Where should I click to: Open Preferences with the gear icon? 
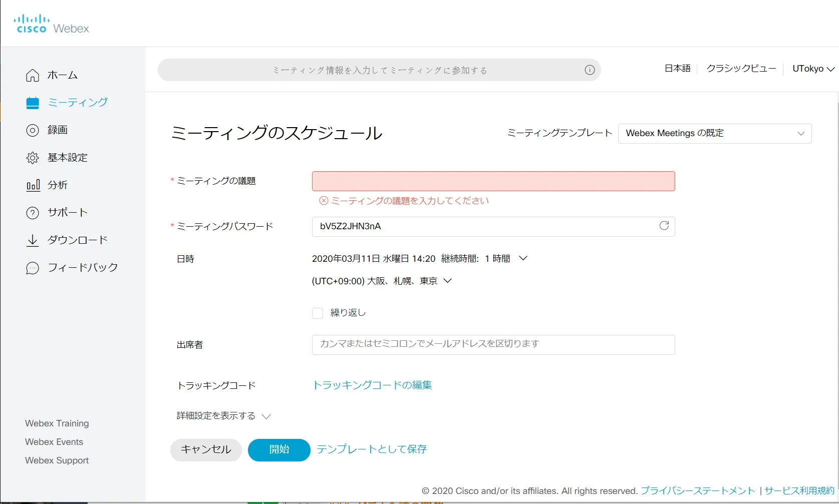(x=32, y=157)
